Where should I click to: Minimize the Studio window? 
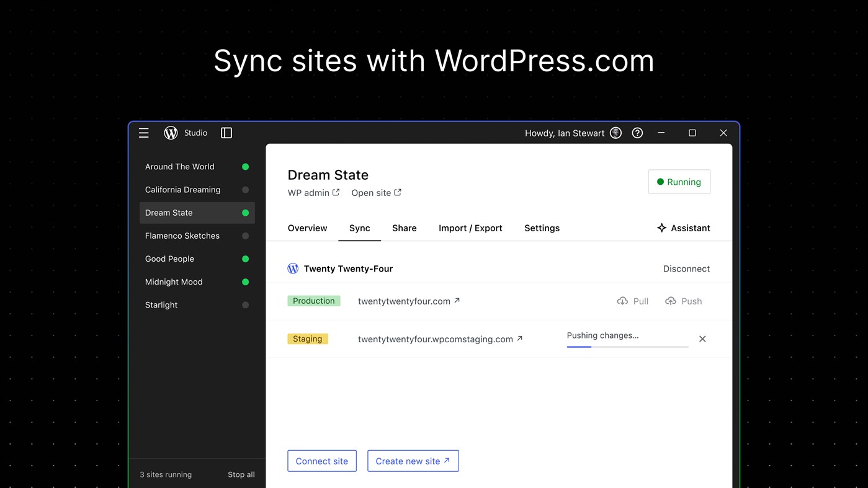(661, 133)
